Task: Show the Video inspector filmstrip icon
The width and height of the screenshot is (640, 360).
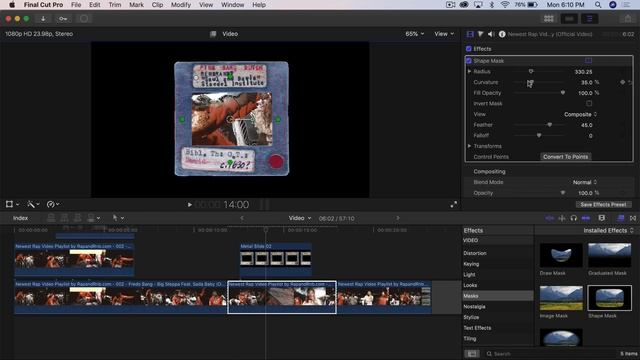Action: tap(470, 34)
